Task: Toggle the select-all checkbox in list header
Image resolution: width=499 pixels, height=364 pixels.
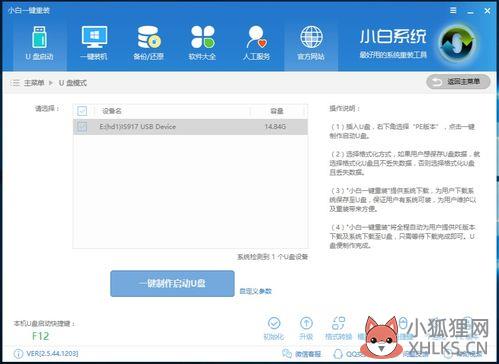Action: (82, 111)
